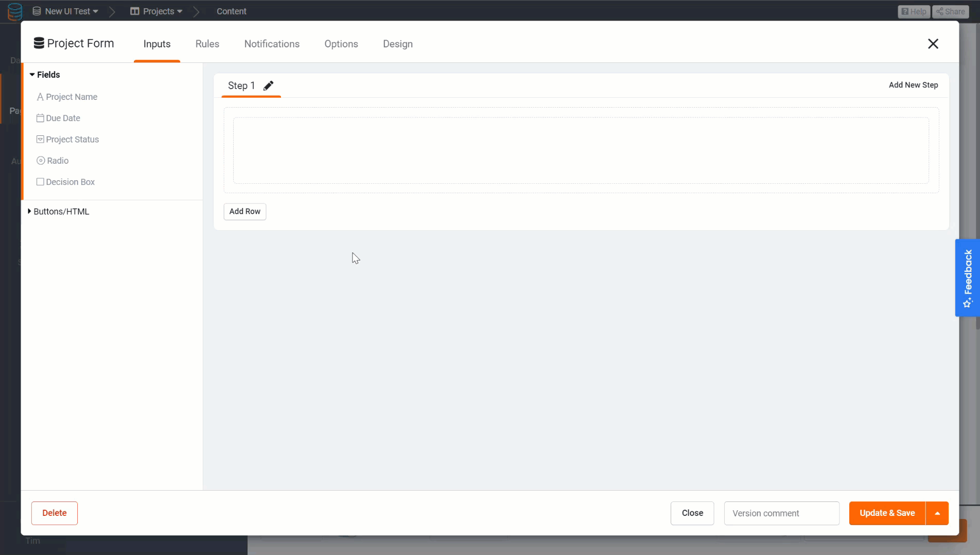Open the Projects breadcrumb dropdown
980x555 pixels.
[156, 11]
